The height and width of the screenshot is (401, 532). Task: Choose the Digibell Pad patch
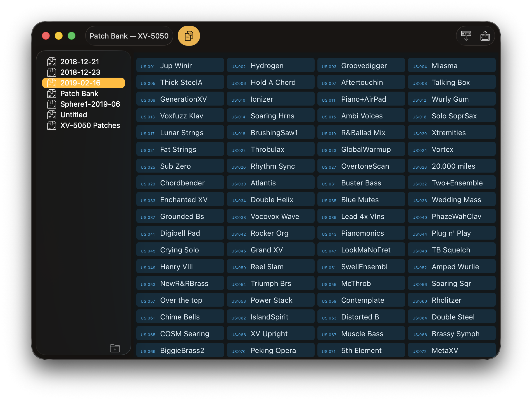(180, 233)
